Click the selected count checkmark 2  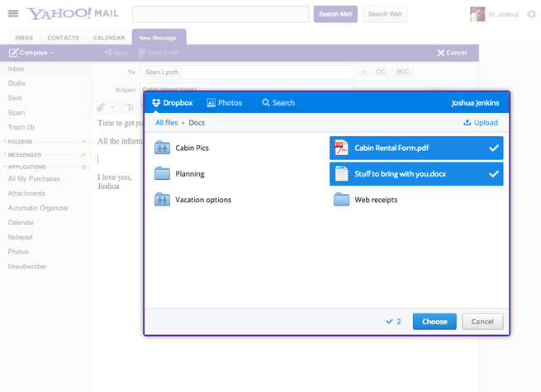point(393,321)
